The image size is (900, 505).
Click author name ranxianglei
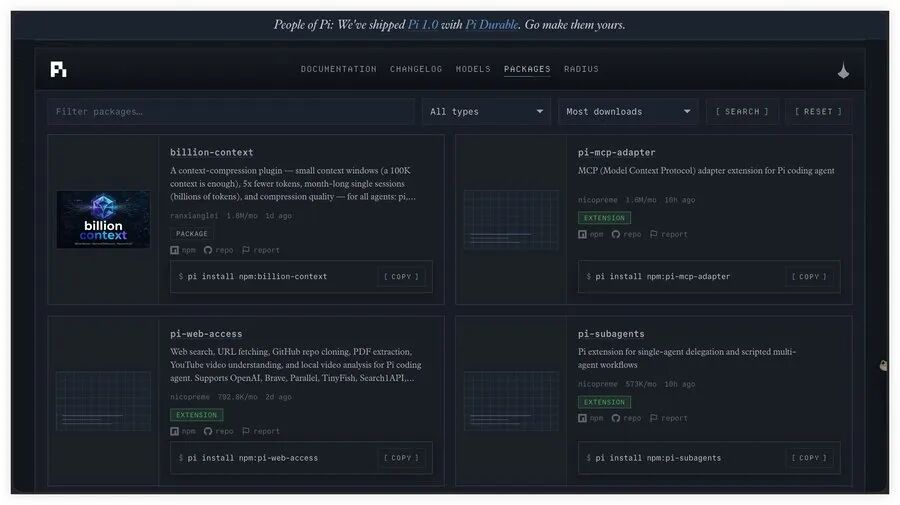[x=194, y=216]
